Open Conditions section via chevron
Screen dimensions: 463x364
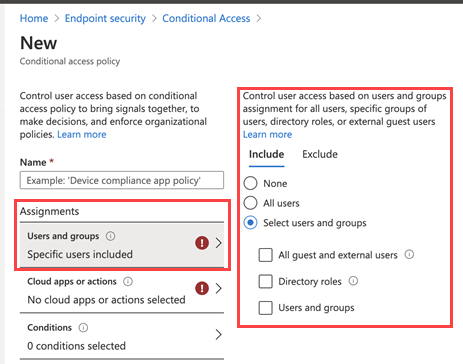(219, 334)
